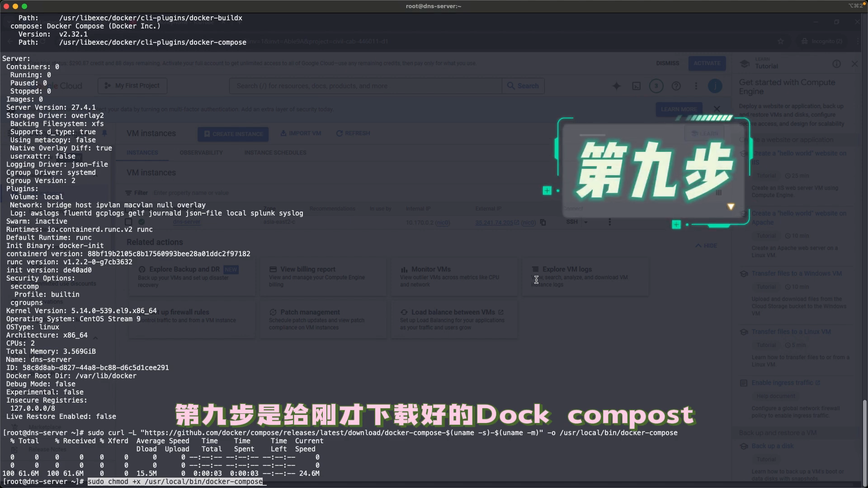The height and width of the screenshot is (488, 868).
Task: Click the 'Total Memory: 3.569GiB' line
Action: click(x=51, y=352)
